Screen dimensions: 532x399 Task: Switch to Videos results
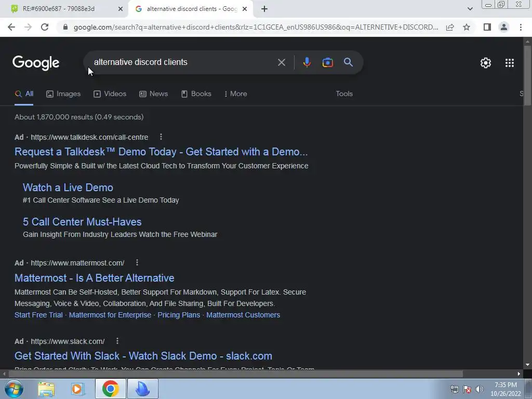[110, 94]
